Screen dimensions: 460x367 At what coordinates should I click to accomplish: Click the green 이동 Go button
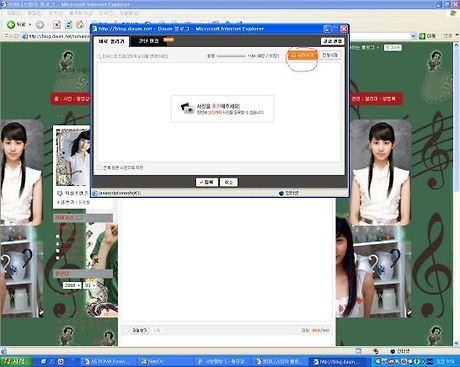(428, 36)
